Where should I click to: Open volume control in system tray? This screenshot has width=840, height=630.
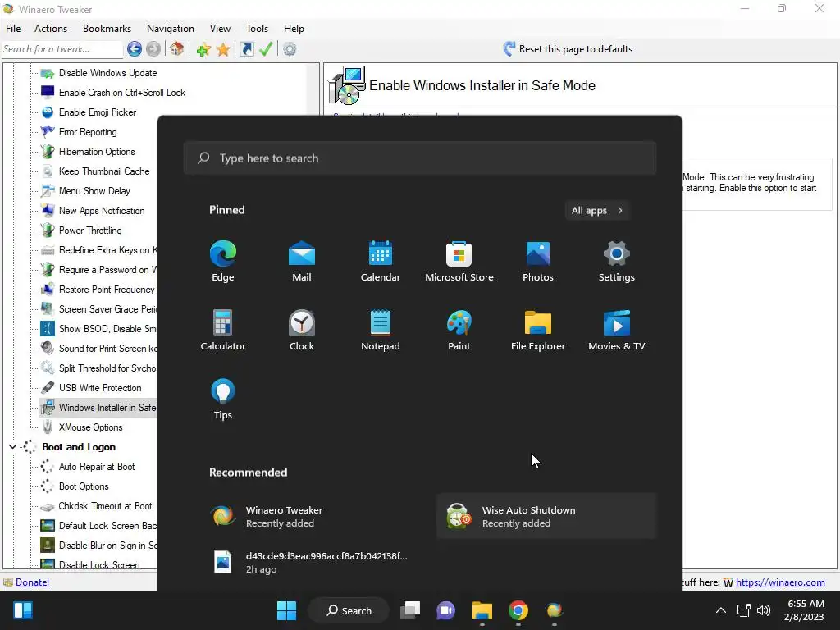(x=764, y=610)
